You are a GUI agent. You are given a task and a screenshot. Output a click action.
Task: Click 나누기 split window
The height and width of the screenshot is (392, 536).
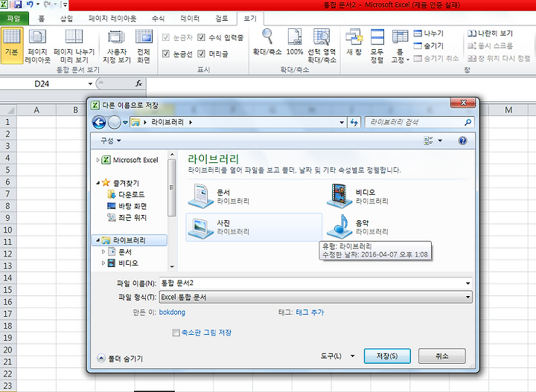pyautogui.click(x=429, y=33)
